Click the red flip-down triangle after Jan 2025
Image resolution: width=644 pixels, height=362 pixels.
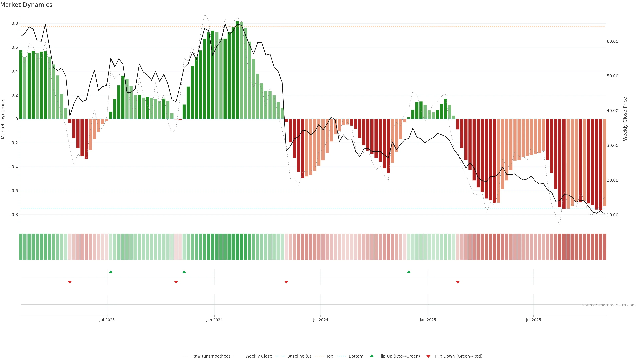coord(458,282)
